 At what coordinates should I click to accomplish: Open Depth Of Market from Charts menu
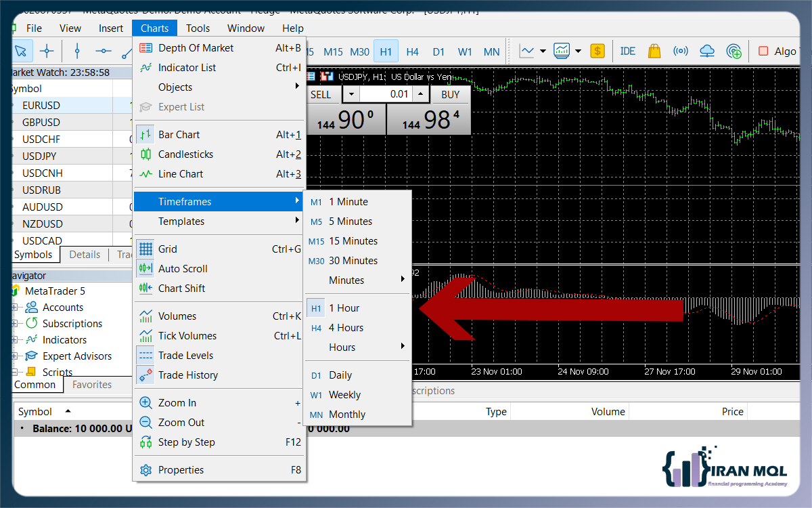tap(219, 48)
